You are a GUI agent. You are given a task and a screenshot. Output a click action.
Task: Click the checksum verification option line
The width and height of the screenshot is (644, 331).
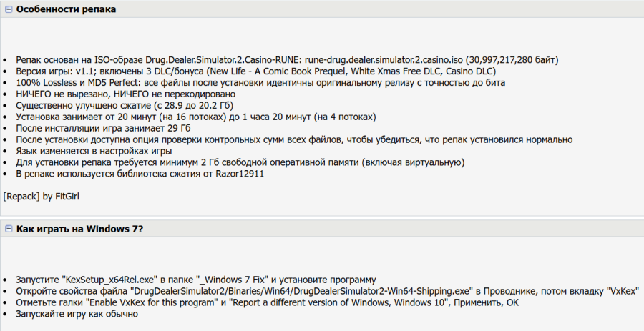(x=294, y=140)
